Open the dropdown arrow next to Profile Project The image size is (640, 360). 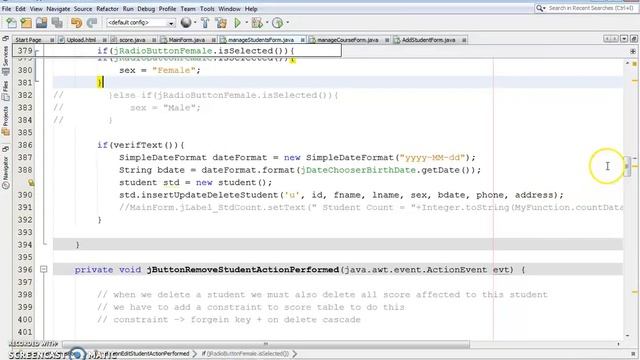coord(287,23)
